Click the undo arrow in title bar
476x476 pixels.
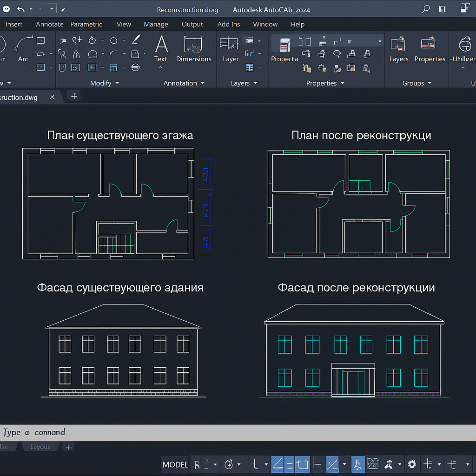[x=20, y=9]
